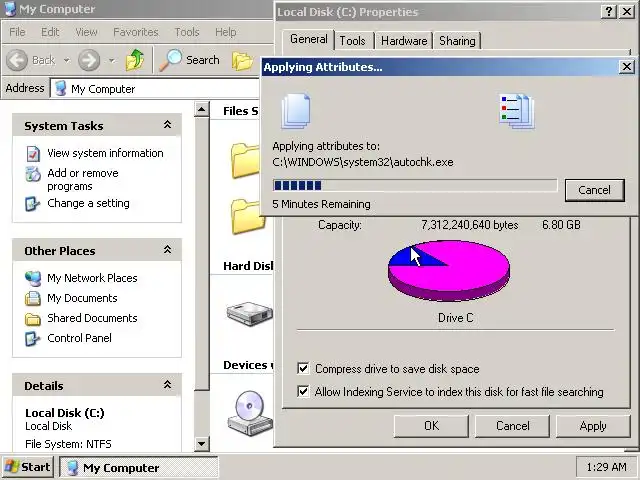This screenshot has width=640, height=480.
Task: Click the taskbar clock showing 1:29 AM
Action: pyautogui.click(x=607, y=467)
